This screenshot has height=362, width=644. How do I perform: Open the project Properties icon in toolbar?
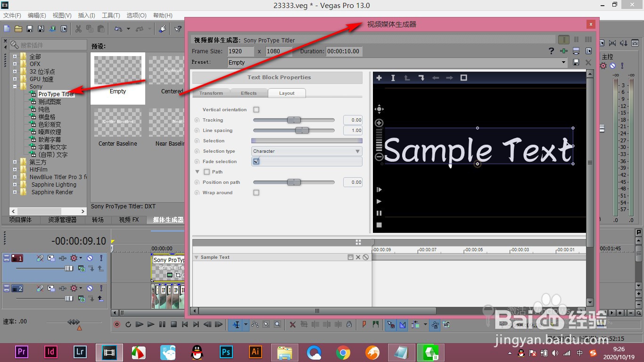63,29
